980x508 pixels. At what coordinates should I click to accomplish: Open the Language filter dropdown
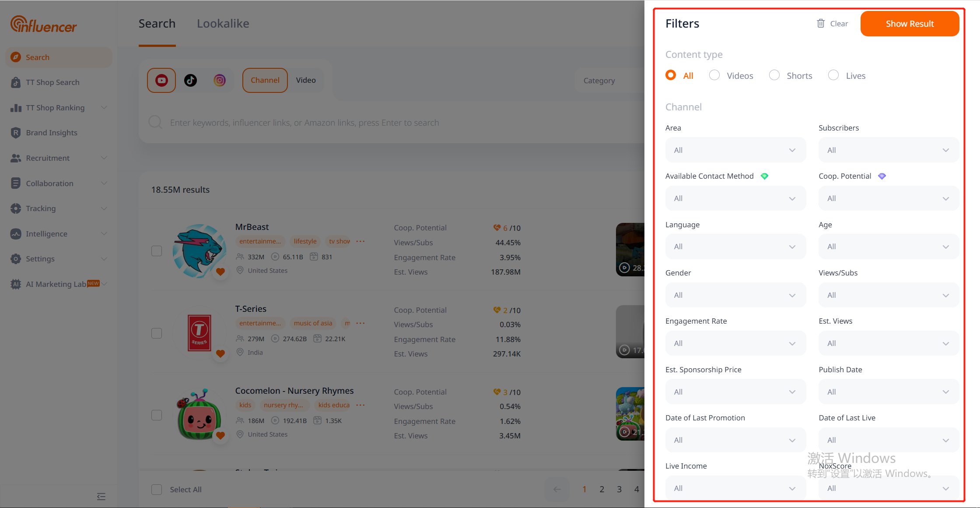tap(735, 247)
